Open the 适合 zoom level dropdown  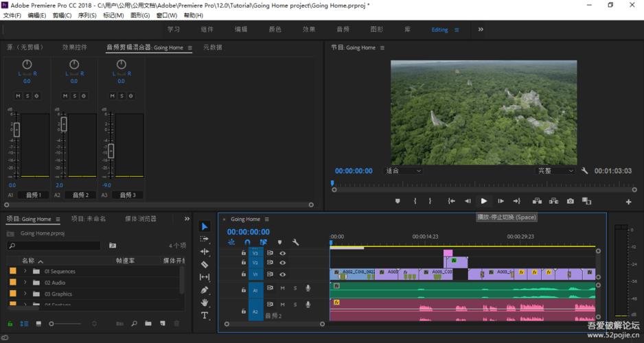click(x=403, y=171)
